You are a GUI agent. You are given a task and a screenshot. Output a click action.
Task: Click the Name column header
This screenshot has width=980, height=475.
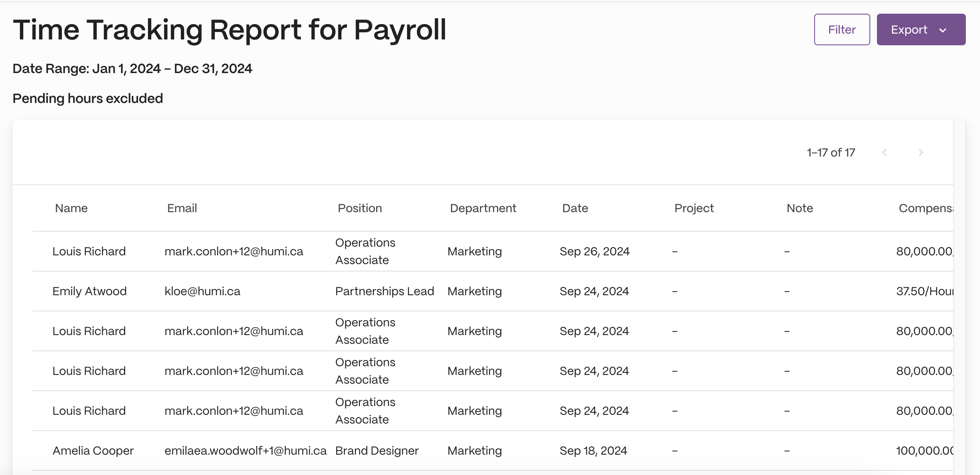pyautogui.click(x=71, y=208)
